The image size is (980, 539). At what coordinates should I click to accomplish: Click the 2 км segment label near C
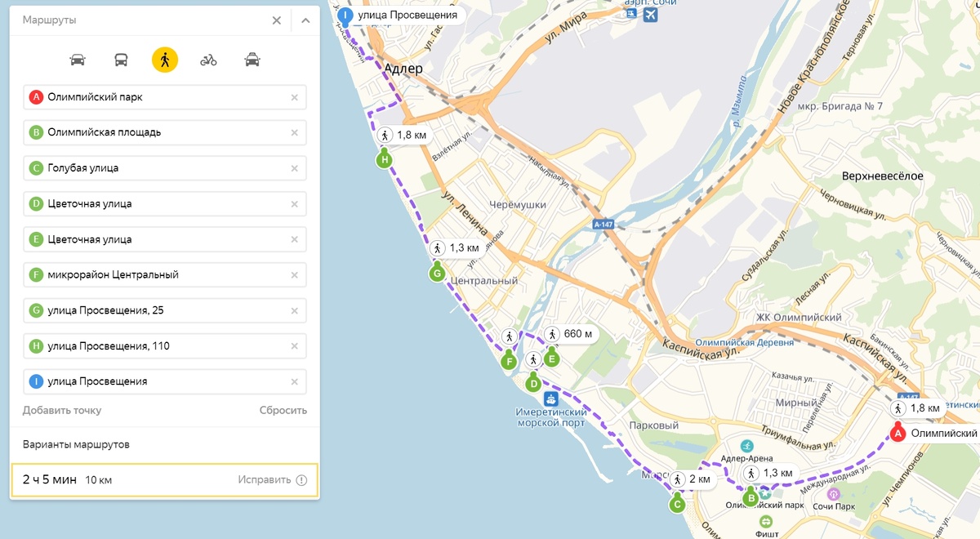[x=691, y=479]
